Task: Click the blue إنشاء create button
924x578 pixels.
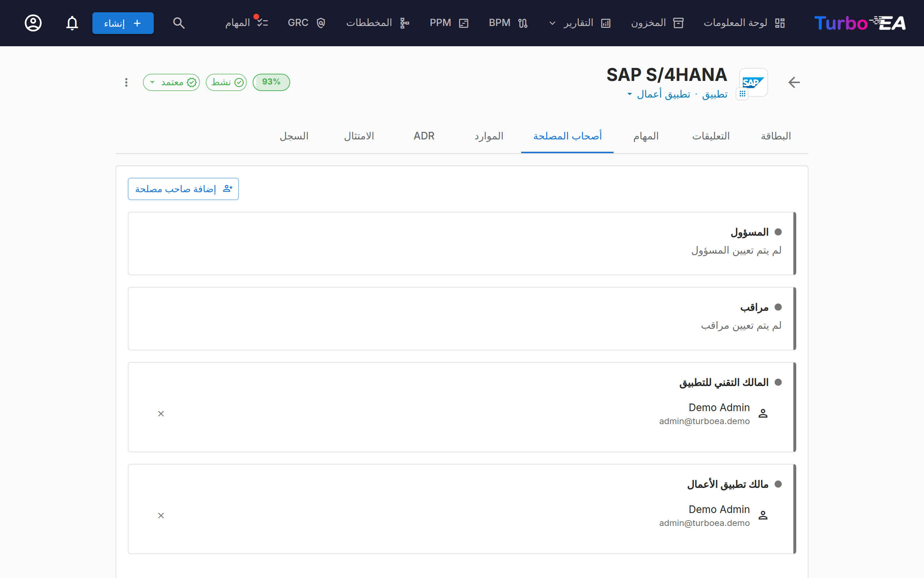Action: [123, 23]
